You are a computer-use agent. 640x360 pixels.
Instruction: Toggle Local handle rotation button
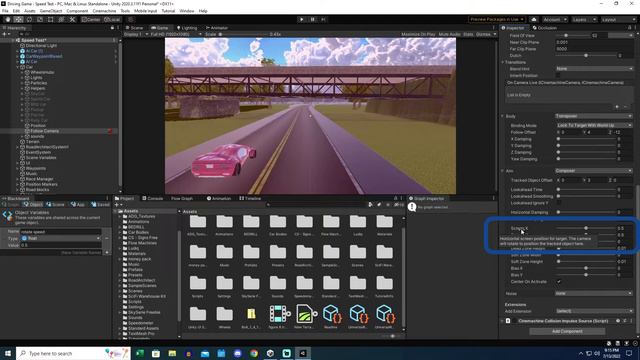pos(112,19)
